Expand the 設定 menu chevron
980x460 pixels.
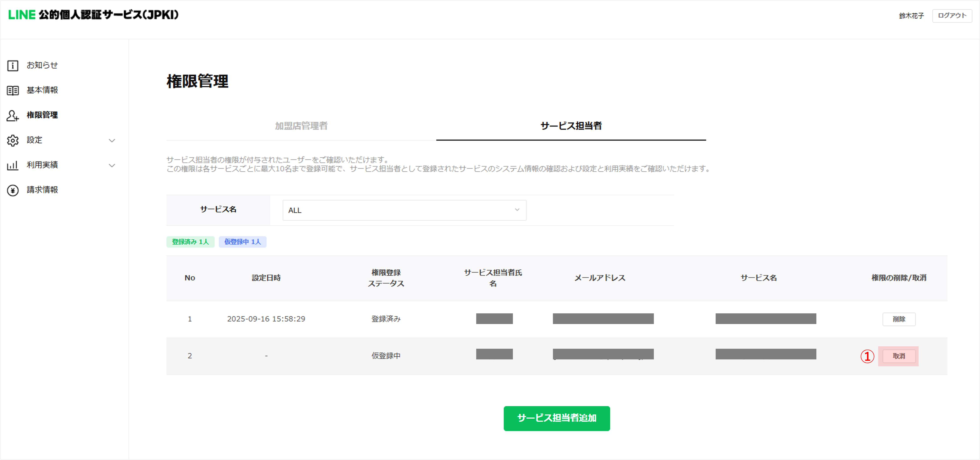(112, 140)
